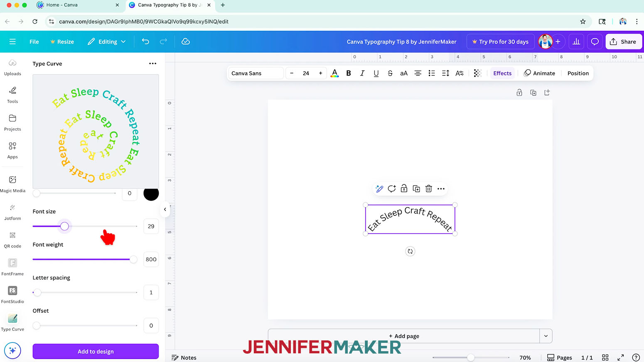Open text color picker in toolbar
The height and width of the screenshot is (362, 644).
334,73
